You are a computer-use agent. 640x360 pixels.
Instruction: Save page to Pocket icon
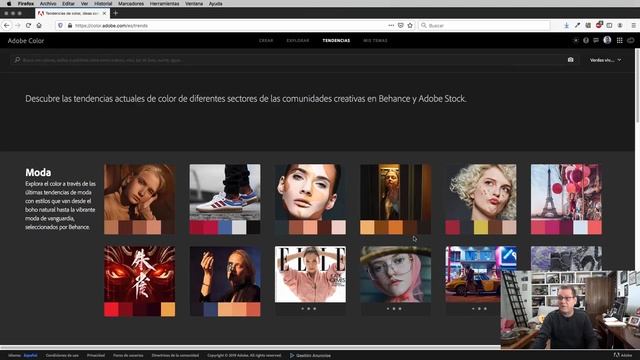pos(401,25)
